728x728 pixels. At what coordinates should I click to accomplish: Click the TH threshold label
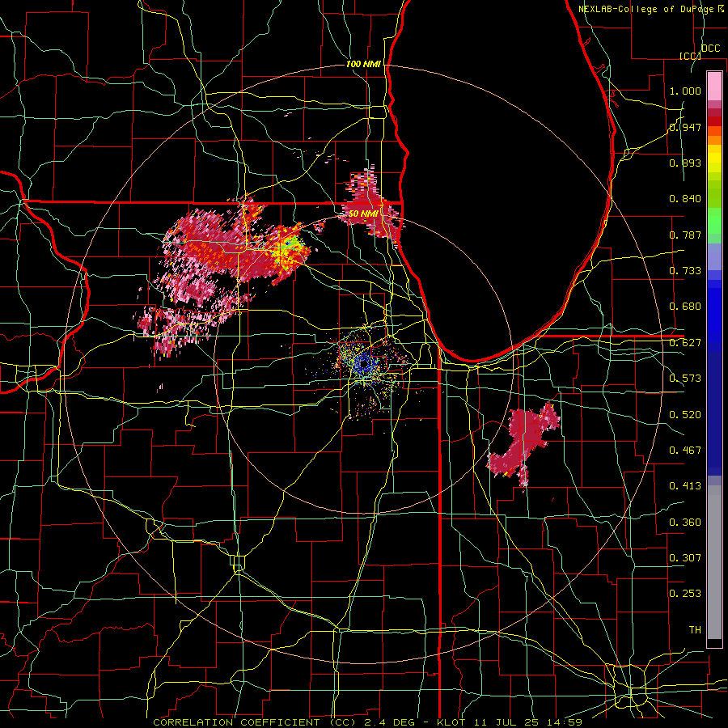click(695, 630)
